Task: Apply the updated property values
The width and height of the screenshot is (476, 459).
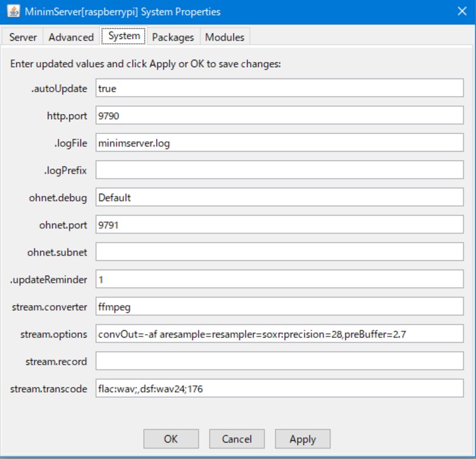Action: tap(303, 439)
